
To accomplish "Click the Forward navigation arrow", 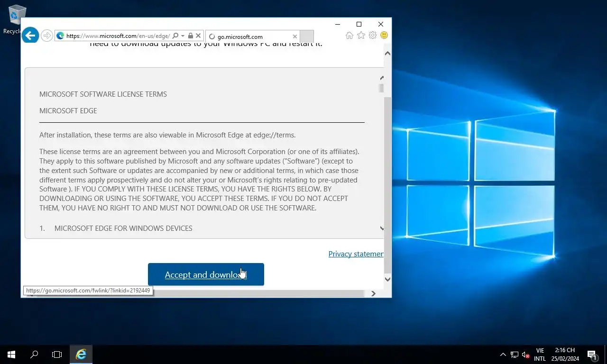I will click(46, 36).
